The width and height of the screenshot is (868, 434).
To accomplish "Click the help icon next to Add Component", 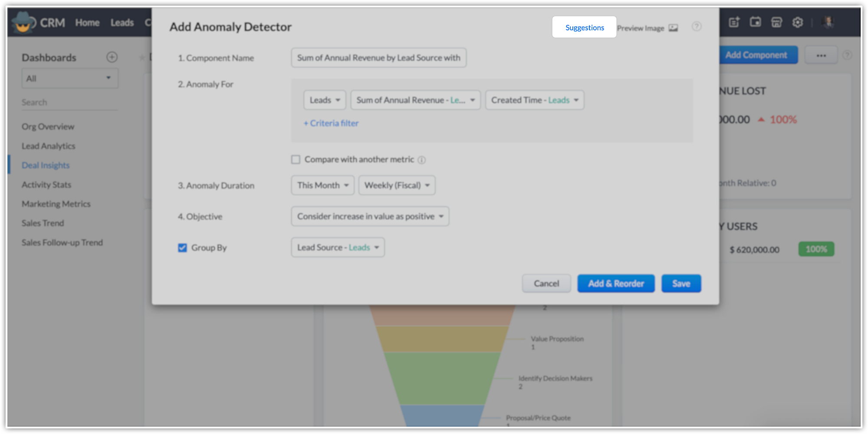I will tap(847, 55).
